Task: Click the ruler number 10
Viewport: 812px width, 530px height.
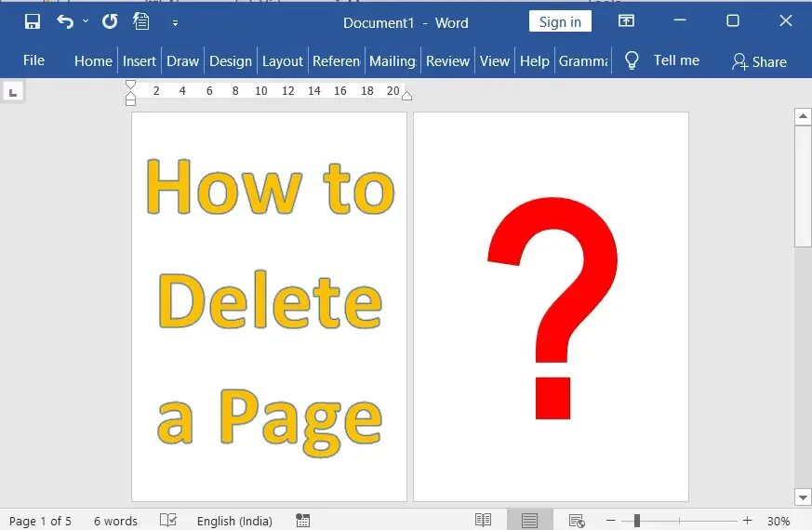Action: click(261, 91)
